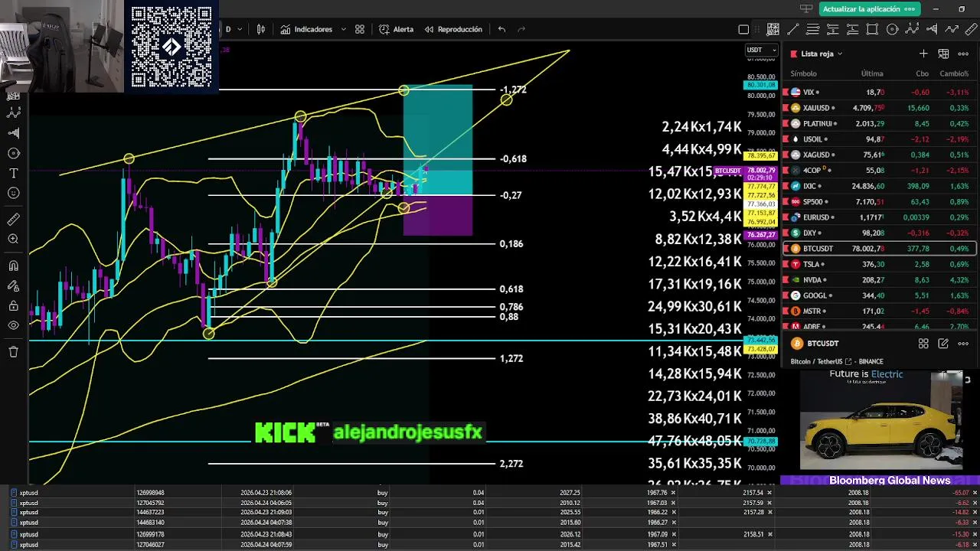980x551 pixels.
Task: Select the volume profile tool in favorites bar
Action: (932, 29)
